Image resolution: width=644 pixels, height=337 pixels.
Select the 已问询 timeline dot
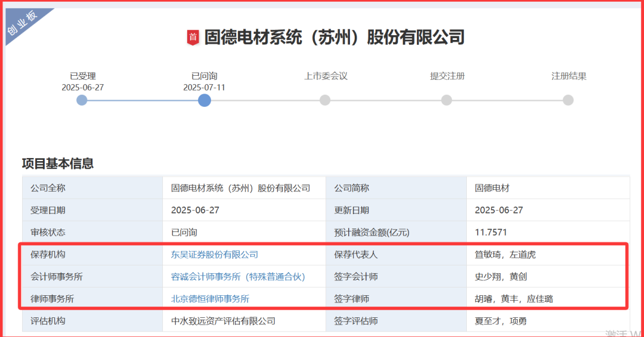tap(204, 100)
